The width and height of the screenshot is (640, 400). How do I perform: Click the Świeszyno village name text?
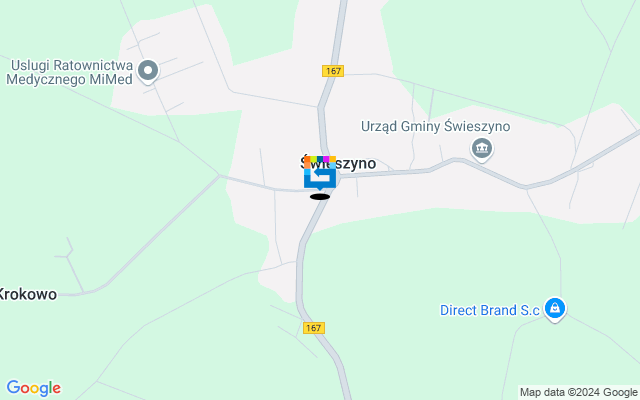pos(338,164)
